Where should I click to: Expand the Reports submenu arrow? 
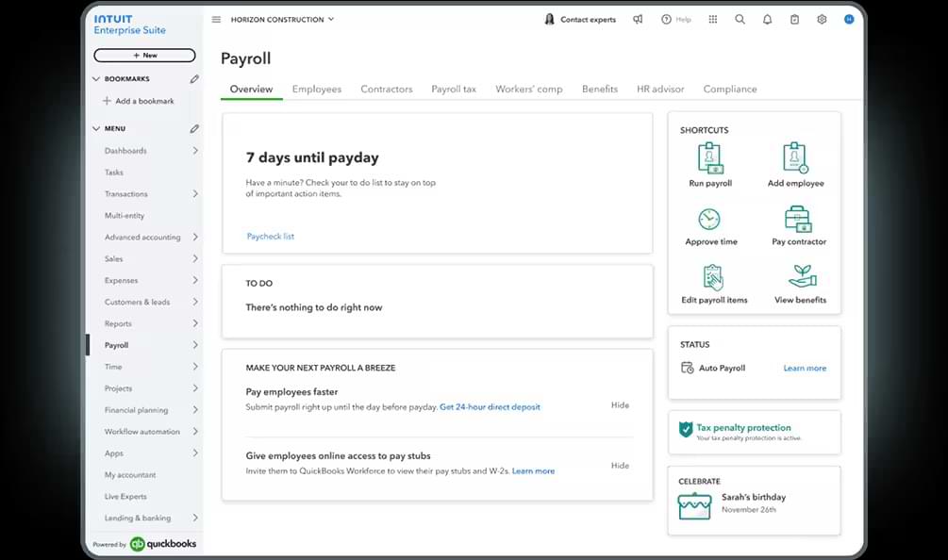pyautogui.click(x=195, y=323)
